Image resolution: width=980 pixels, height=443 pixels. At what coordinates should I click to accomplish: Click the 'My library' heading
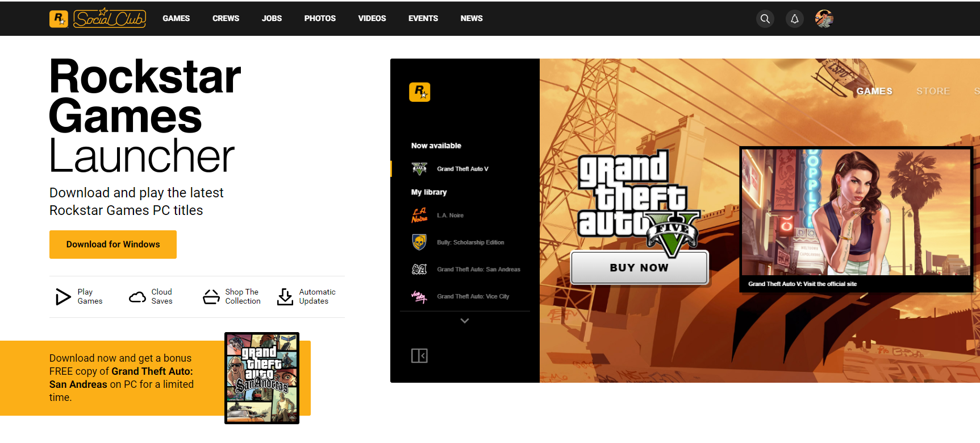(x=429, y=192)
